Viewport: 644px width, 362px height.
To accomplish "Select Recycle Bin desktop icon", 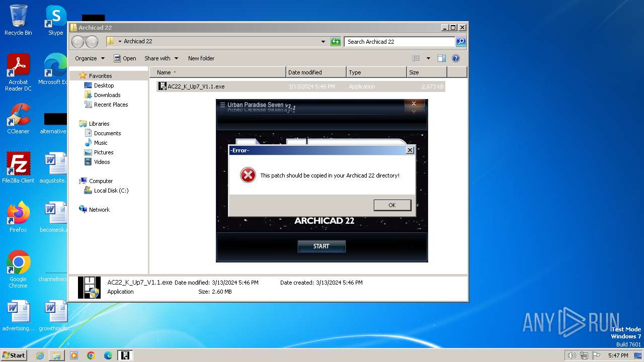I will pos(18,20).
